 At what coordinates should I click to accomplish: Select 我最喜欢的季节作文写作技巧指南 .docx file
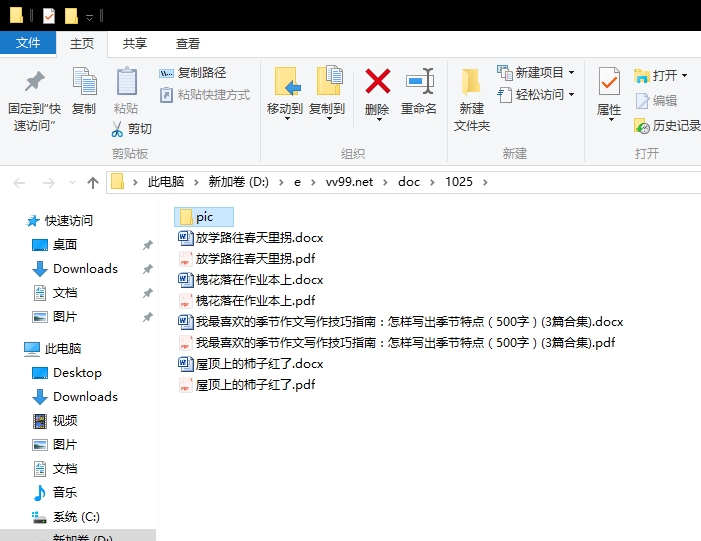pyautogui.click(x=401, y=322)
